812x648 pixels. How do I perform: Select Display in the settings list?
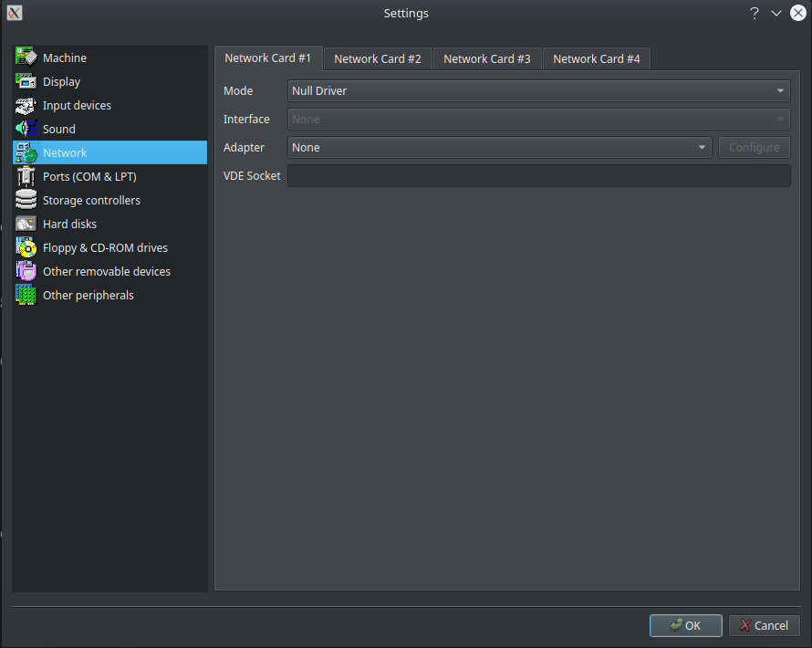click(109, 81)
